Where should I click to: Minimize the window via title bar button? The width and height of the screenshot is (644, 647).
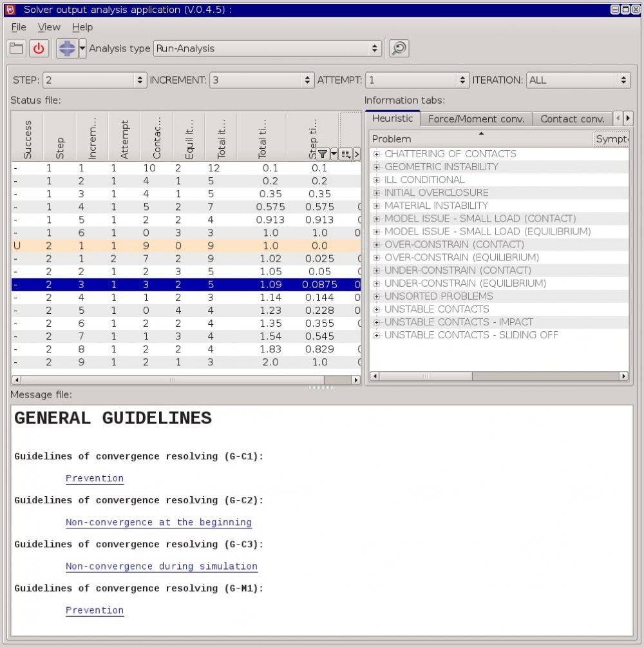(615, 10)
